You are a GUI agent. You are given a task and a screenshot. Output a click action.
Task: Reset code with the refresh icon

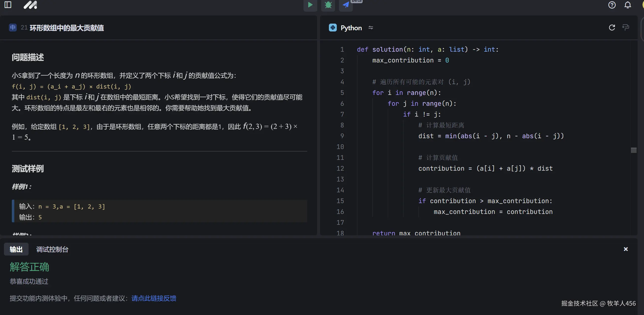click(612, 28)
